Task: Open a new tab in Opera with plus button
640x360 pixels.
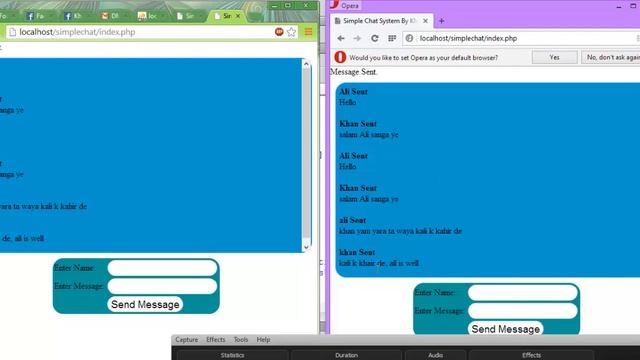Action: (x=442, y=21)
